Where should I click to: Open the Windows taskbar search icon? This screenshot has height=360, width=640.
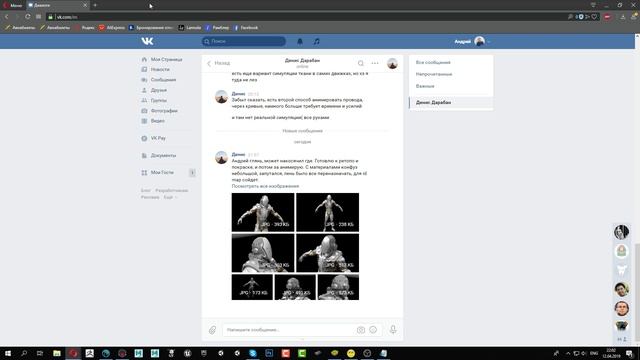pyautogui.click(x=24, y=353)
